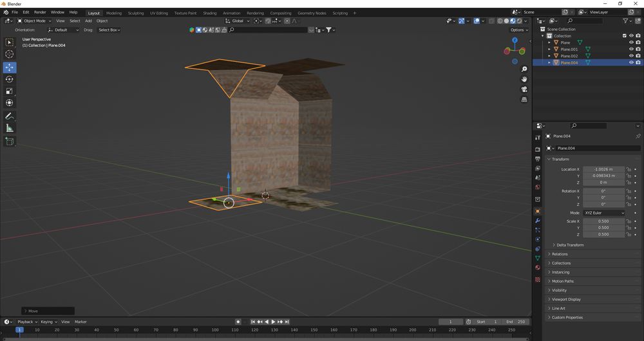Switch perspective/orthographic grid icon
This screenshot has height=341, width=644.
(524, 100)
